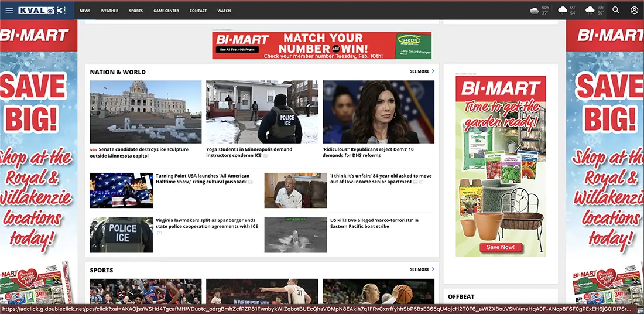
Task: Click player holding basketball sports thumbnail
Action: pos(378,291)
